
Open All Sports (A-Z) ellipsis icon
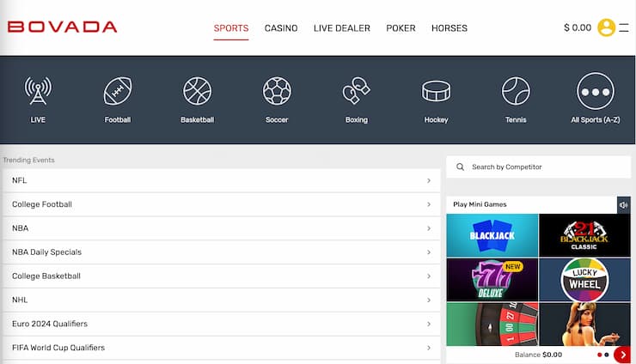[596, 91]
